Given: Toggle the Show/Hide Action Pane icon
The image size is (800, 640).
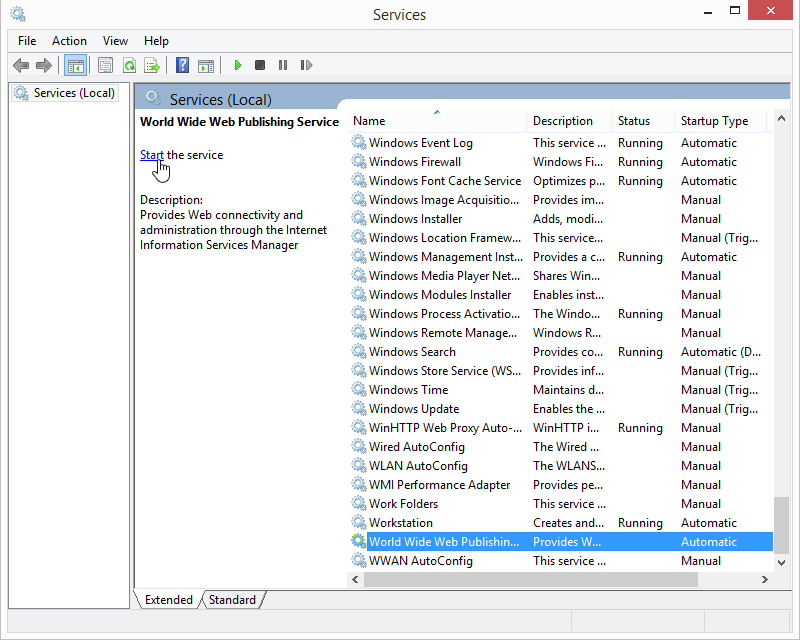Looking at the screenshot, I should point(206,65).
